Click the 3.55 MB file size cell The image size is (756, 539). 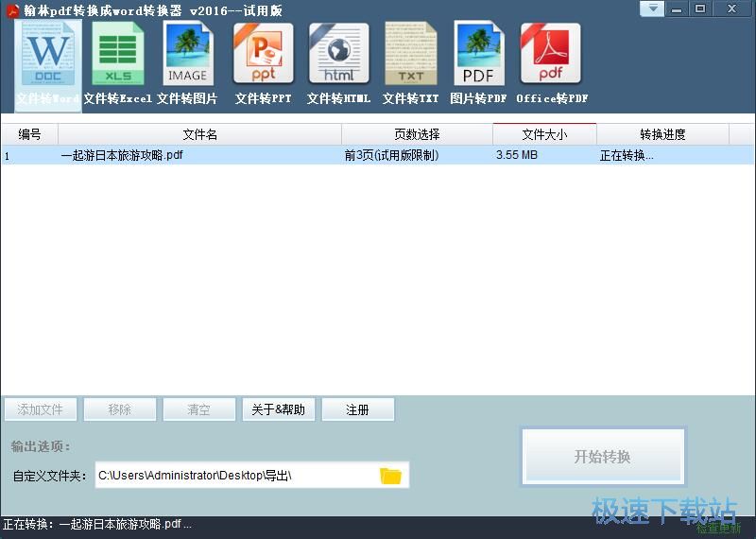pyautogui.click(x=516, y=155)
